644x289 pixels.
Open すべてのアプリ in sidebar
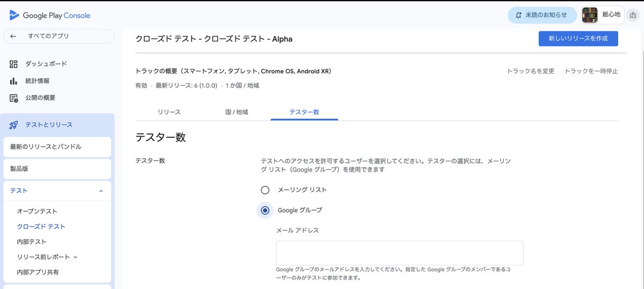pos(59,36)
